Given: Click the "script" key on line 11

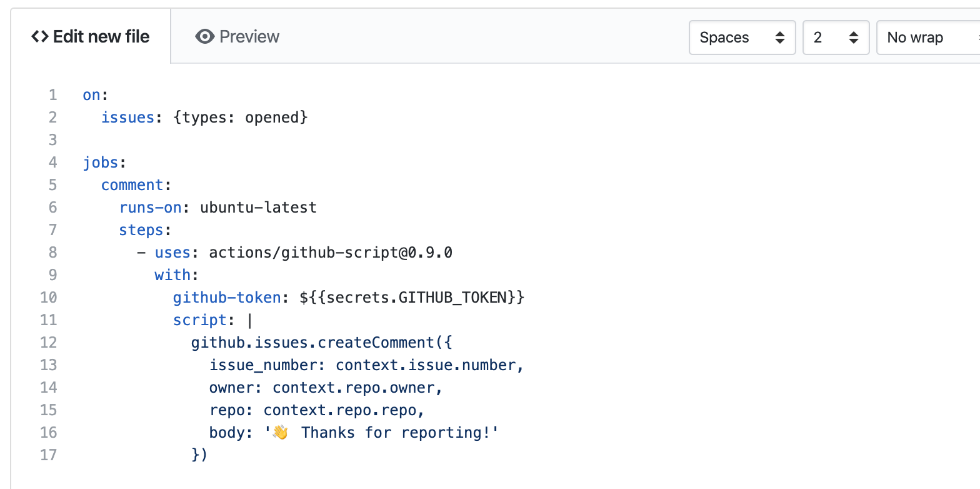Looking at the screenshot, I should click(x=200, y=320).
